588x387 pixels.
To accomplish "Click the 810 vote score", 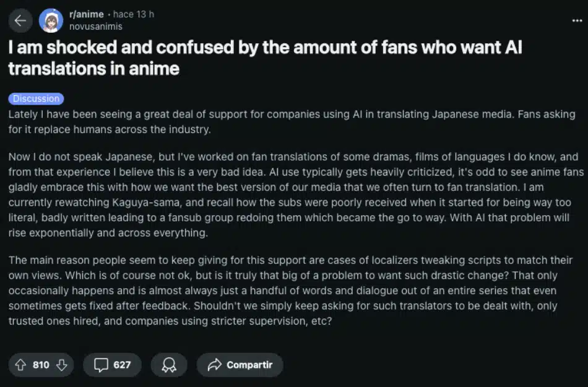I will tap(41, 365).
